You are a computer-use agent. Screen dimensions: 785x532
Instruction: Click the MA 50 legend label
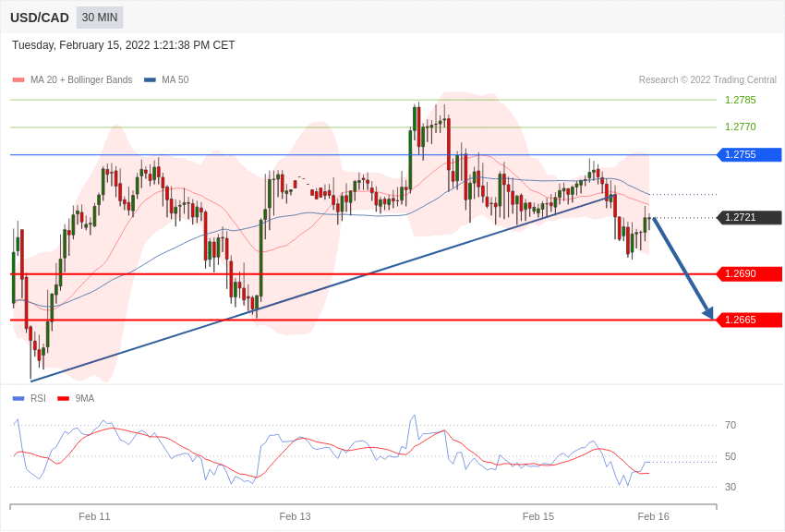coord(175,79)
